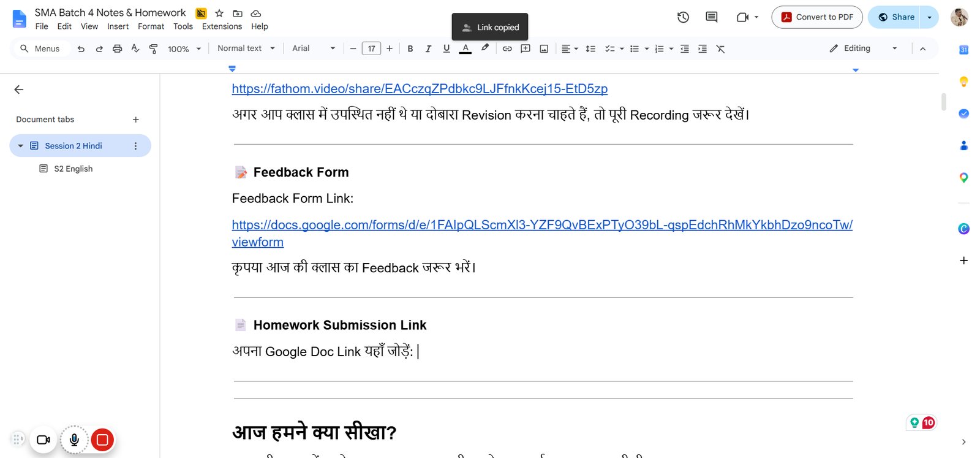The height and width of the screenshot is (458, 980).
Task: Open the fathom.video recording link
Action: [x=420, y=89]
